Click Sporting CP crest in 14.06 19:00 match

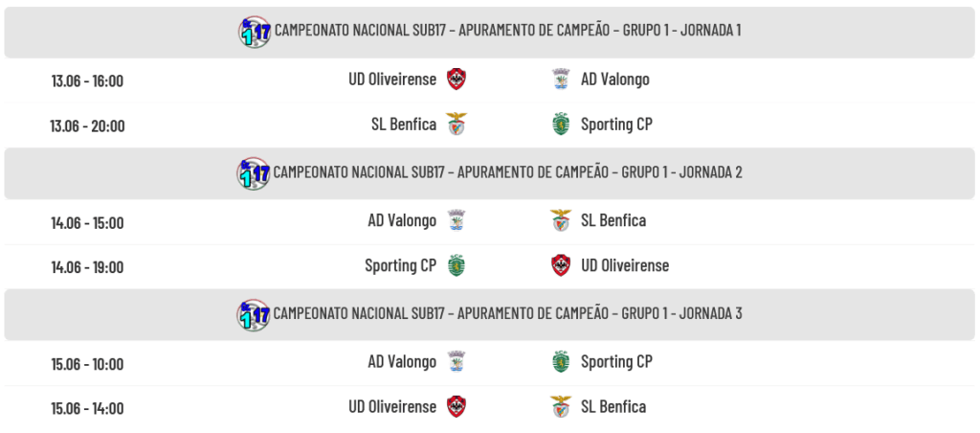[457, 265]
